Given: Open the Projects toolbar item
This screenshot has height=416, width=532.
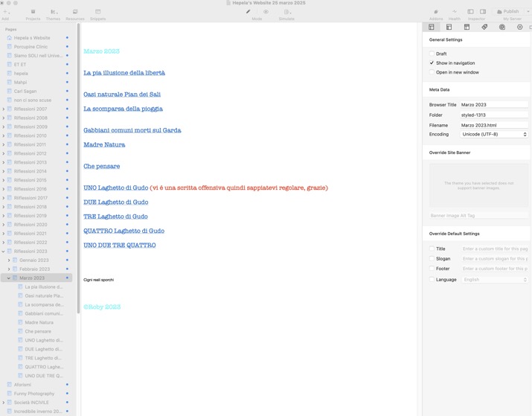Looking at the screenshot, I should pos(33,13).
